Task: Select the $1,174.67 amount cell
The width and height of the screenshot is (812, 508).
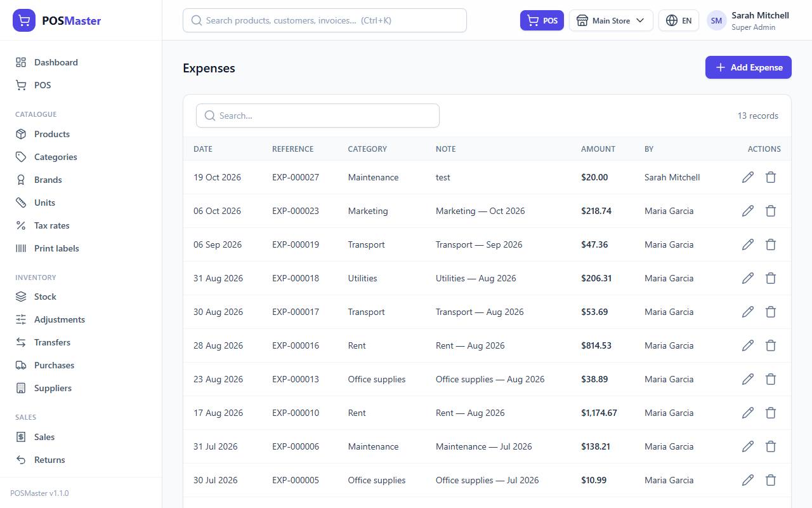Action: (599, 413)
